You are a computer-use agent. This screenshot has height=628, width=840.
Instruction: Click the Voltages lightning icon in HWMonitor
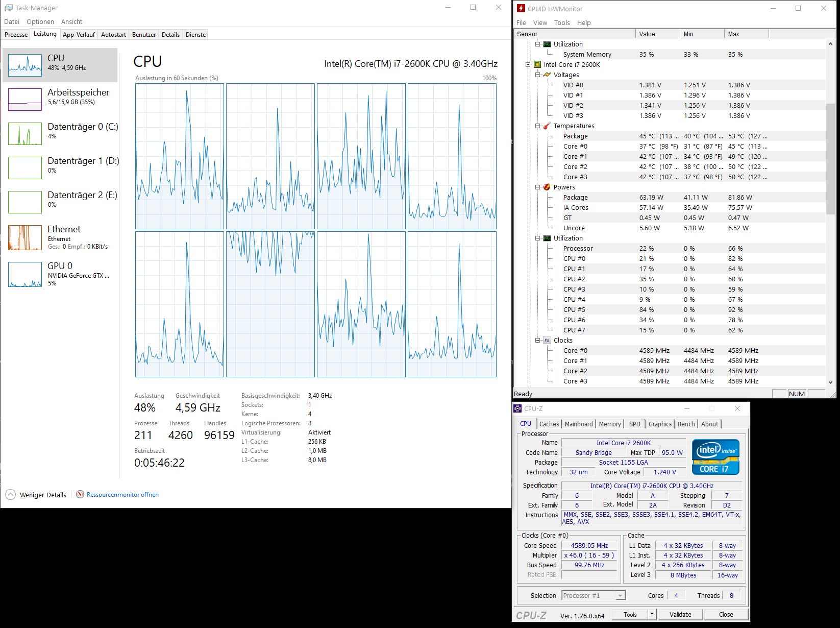point(547,75)
